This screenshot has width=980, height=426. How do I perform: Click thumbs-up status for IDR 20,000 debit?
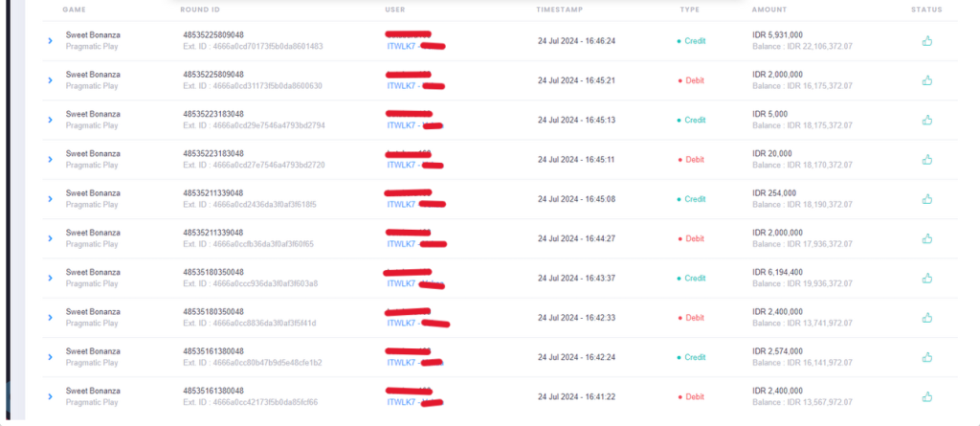pos(926,160)
